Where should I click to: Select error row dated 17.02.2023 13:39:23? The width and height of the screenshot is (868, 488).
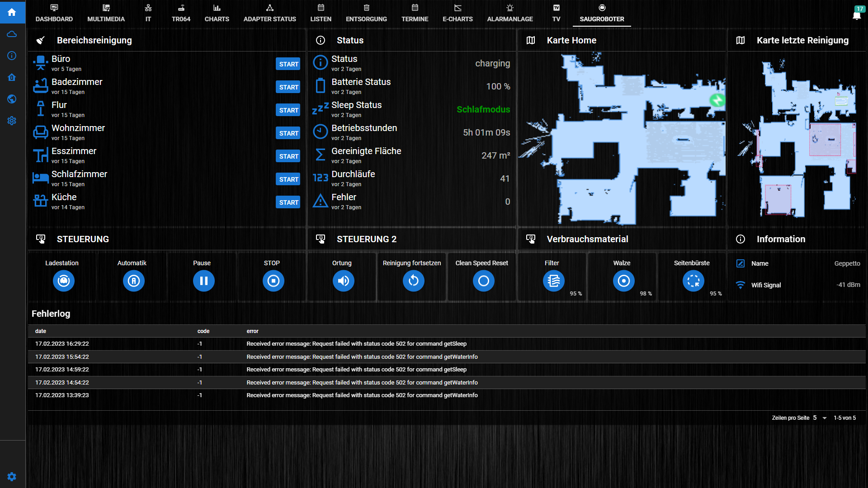tap(447, 395)
